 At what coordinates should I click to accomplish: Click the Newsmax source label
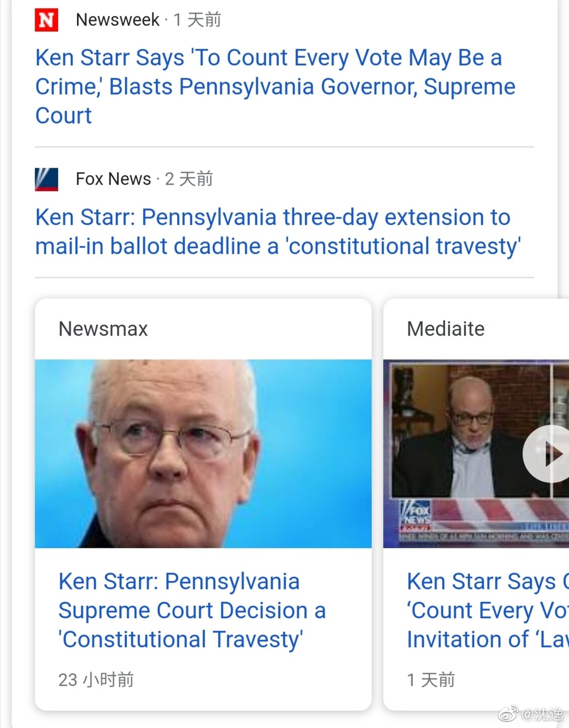pyautogui.click(x=103, y=329)
